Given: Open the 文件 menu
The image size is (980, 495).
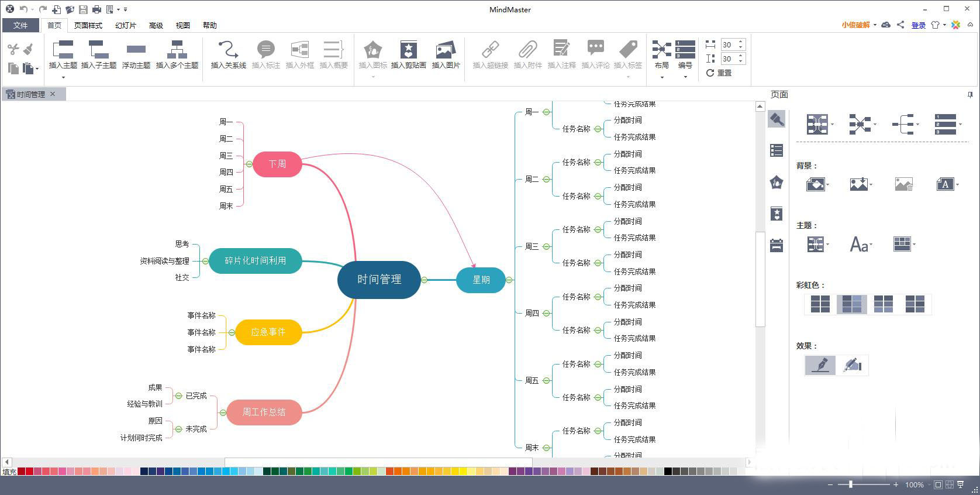Looking at the screenshot, I should pyautogui.click(x=20, y=25).
